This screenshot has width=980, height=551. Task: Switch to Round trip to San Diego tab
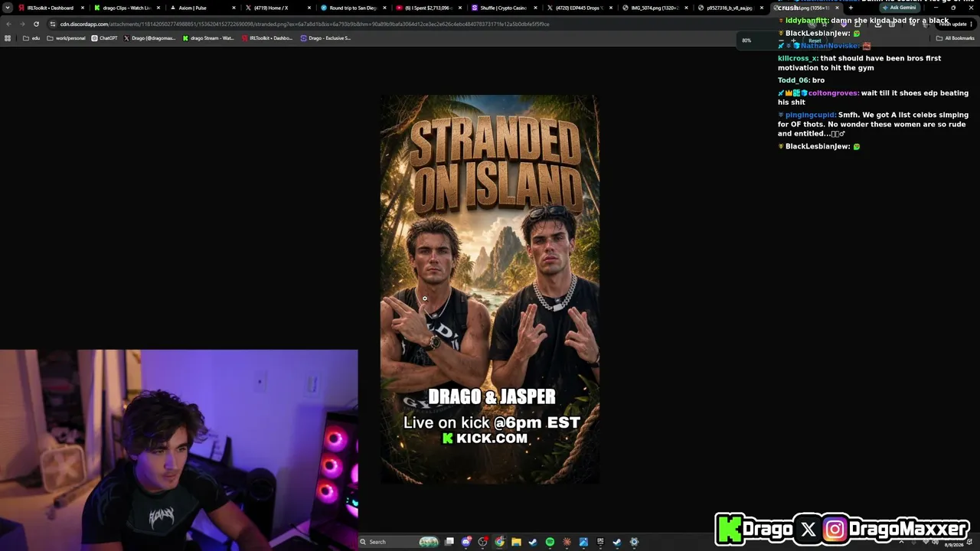click(x=351, y=8)
